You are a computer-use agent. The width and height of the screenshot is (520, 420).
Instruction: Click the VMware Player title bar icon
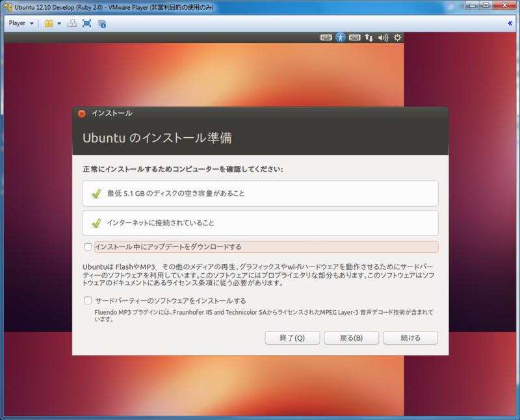pos(8,7)
